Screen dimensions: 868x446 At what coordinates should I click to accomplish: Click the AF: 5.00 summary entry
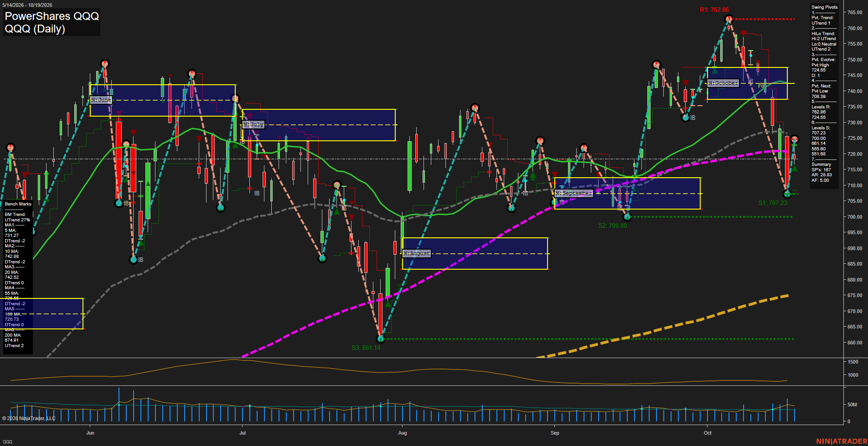[821, 180]
